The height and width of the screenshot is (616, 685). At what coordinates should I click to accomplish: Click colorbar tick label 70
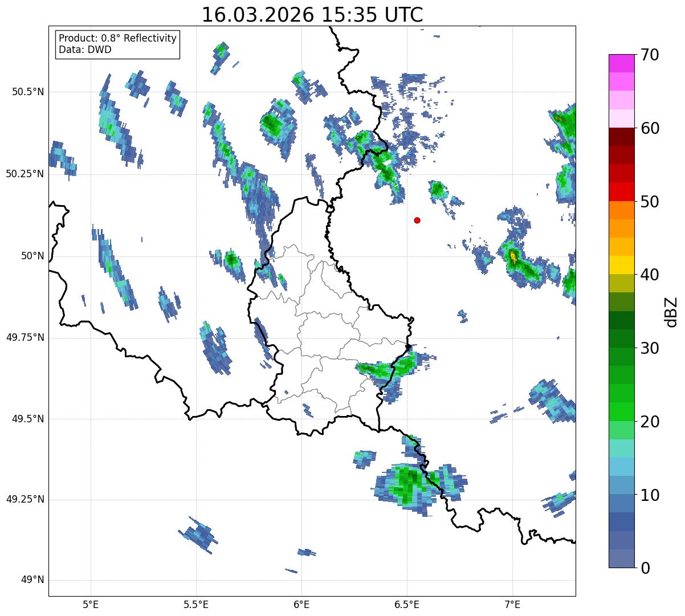click(x=650, y=55)
